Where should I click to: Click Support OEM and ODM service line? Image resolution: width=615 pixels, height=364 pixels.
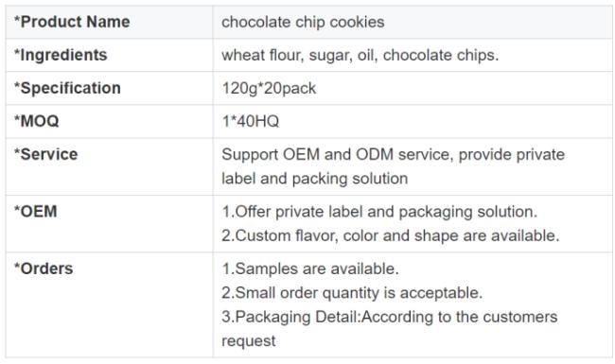click(x=393, y=155)
